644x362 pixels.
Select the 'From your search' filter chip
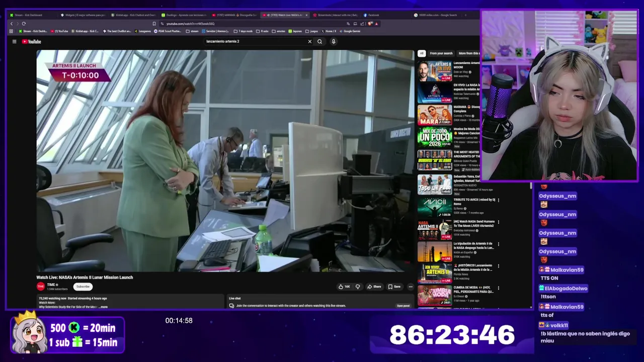[x=441, y=53]
